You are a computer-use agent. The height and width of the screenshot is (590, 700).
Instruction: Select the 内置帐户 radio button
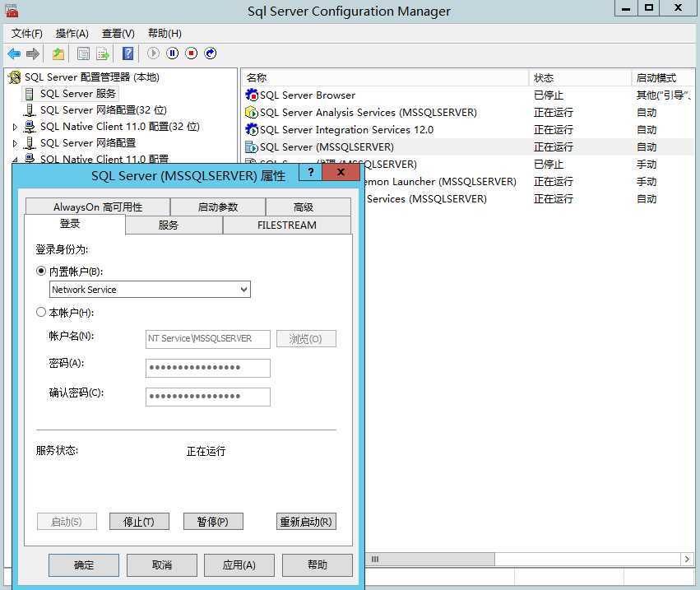41,271
